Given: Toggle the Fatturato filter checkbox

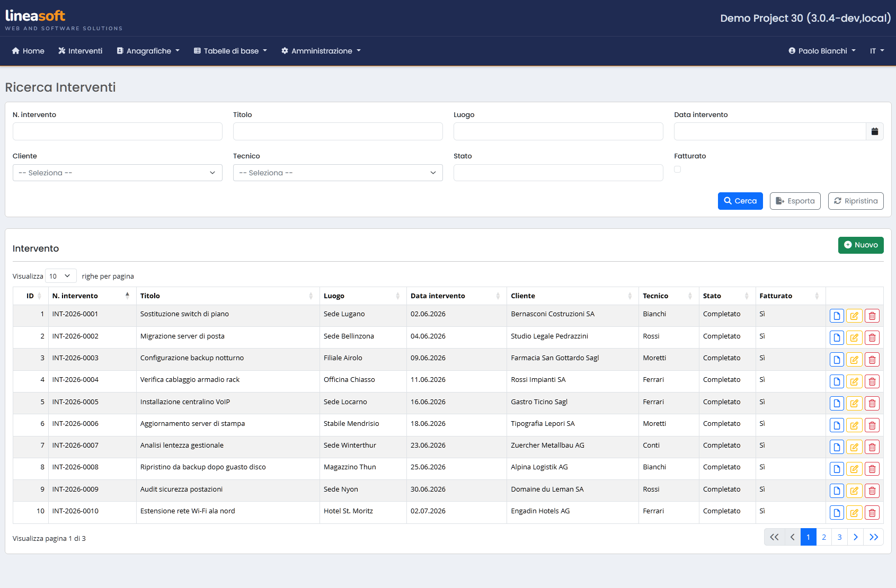Looking at the screenshot, I should click(678, 170).
